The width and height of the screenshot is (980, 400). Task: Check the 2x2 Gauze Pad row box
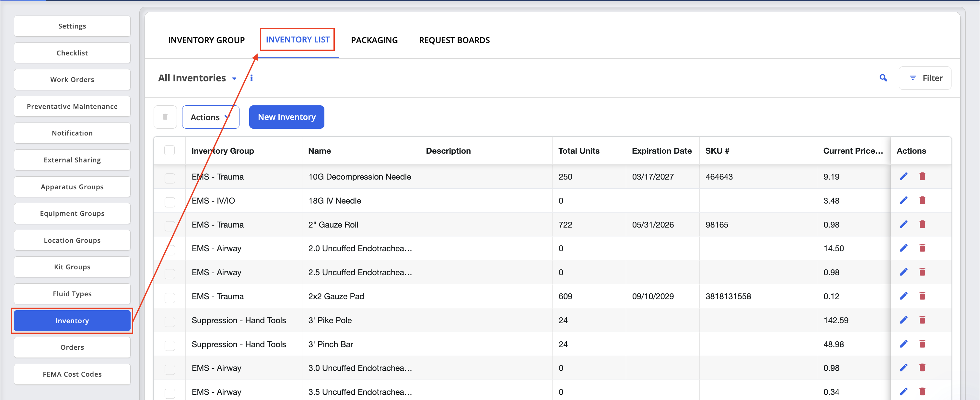(x=170, y=298)
